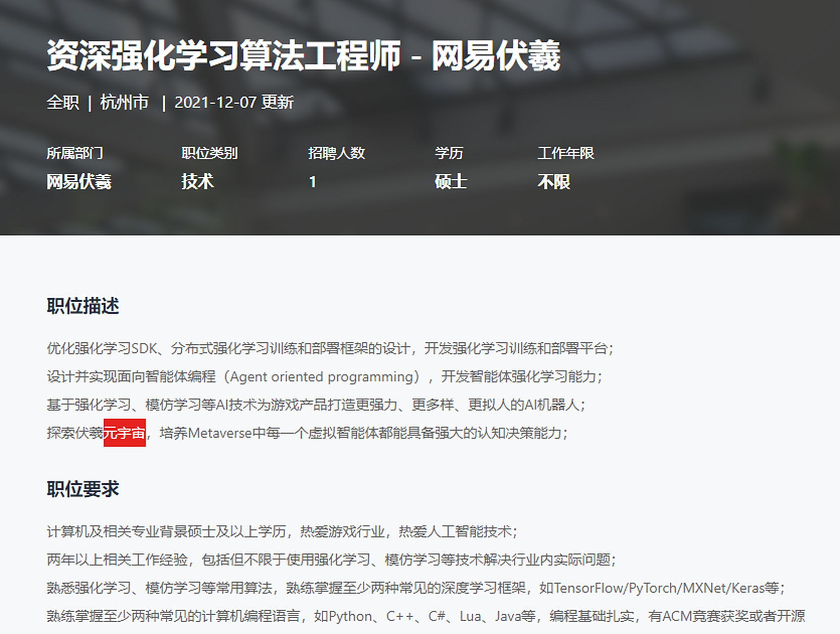Click the 职位类别 column header
The image size is (840, 634).
tap(209, 154)
